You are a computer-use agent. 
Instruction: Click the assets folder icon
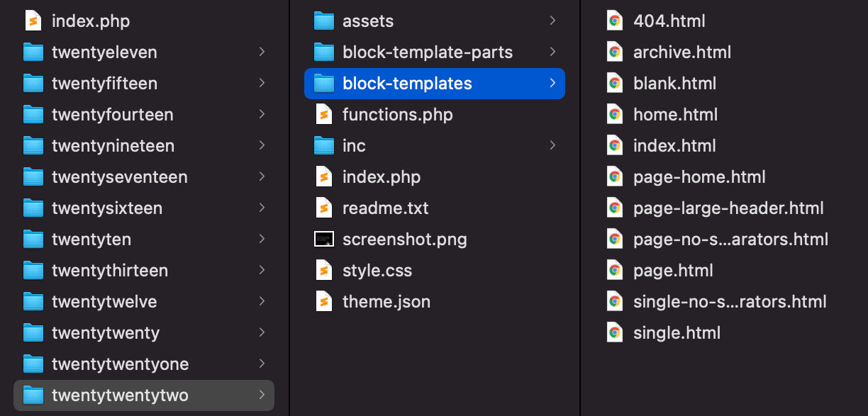(324, 21)
